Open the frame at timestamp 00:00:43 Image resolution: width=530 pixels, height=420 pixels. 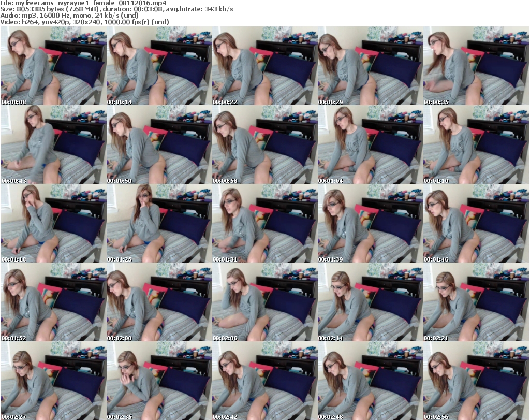pyautogui.click(x=54, y=144)
